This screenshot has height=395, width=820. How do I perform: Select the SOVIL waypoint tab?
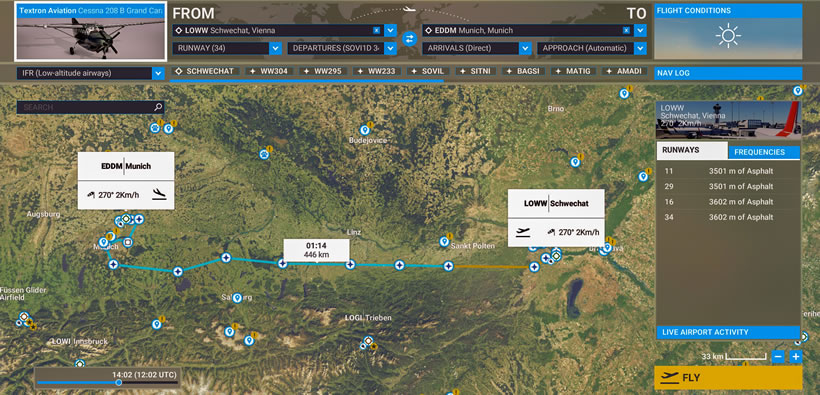[428, 71]
